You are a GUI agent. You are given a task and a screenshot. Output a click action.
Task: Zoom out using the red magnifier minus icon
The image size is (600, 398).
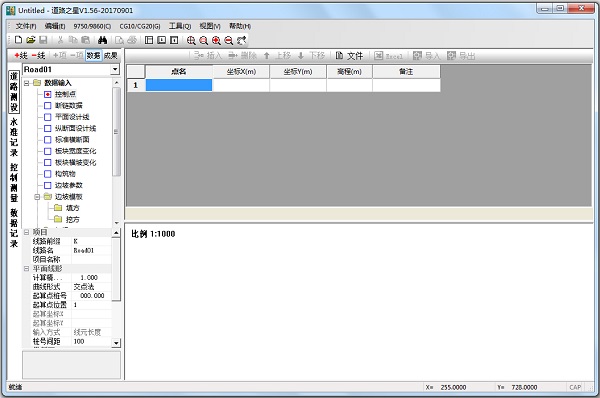click(x=229, y=40)
